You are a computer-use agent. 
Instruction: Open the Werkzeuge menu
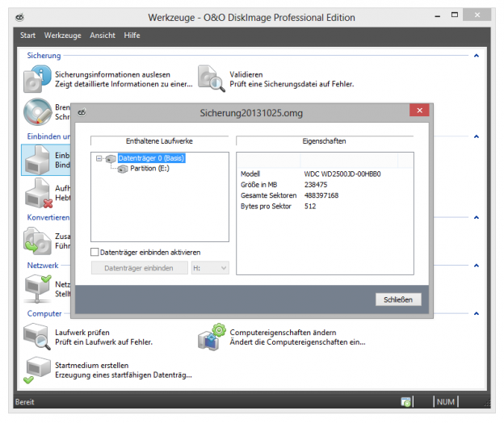click(x=61, y=36)
